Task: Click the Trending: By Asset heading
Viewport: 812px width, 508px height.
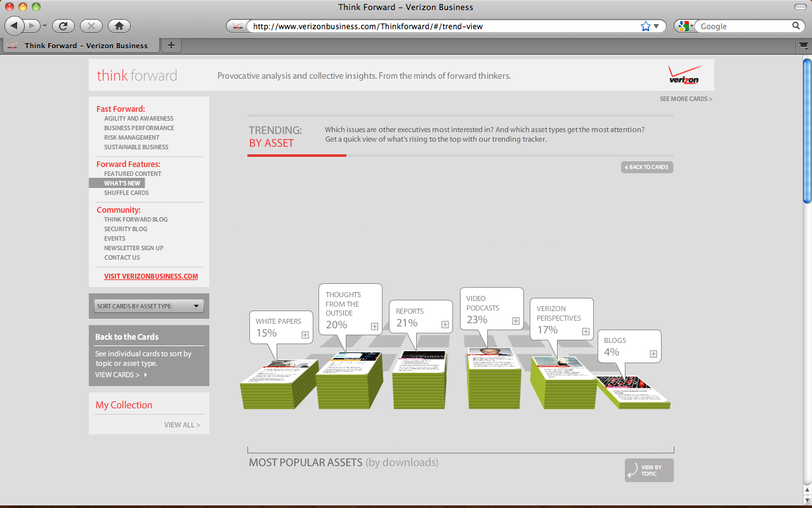Action: (x=275, y=137)
